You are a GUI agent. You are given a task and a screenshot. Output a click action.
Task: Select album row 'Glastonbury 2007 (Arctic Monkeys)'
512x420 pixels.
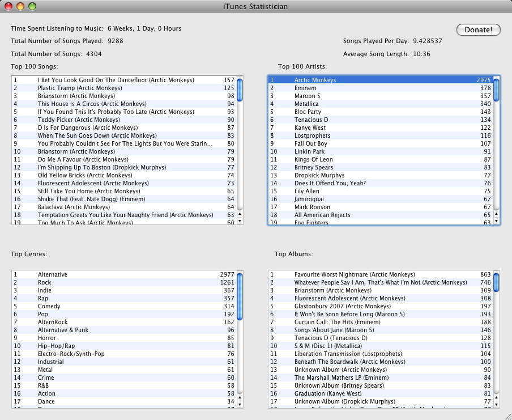[381, 306]
